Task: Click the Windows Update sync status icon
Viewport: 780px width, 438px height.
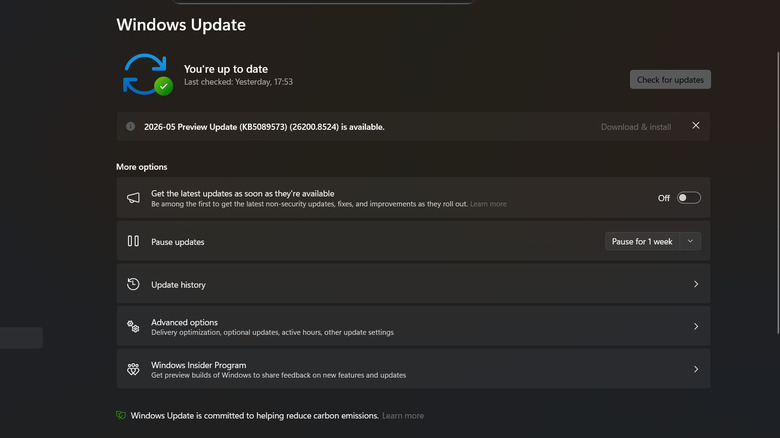Action: [x=148, y=74]
